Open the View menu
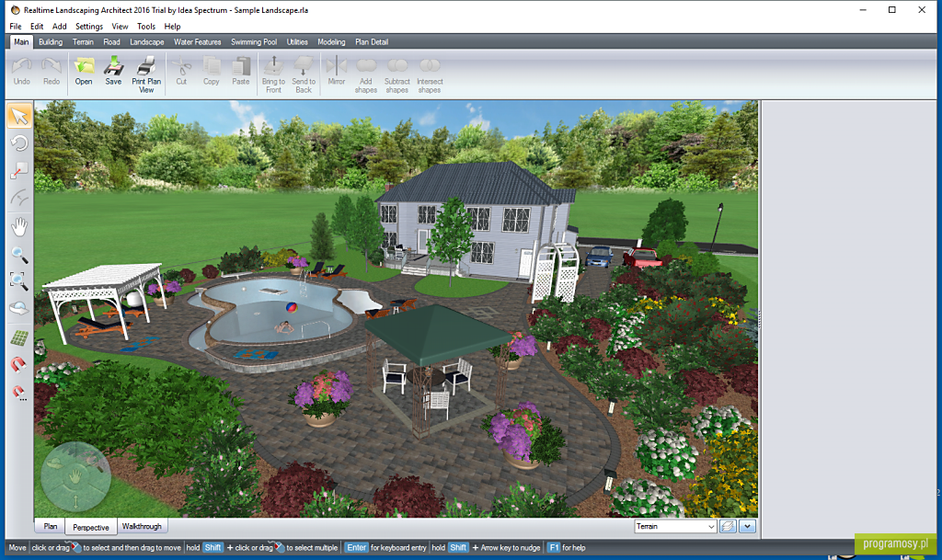Image resolution: width=942 pixels, height=560 pixels. click(120, 27)
